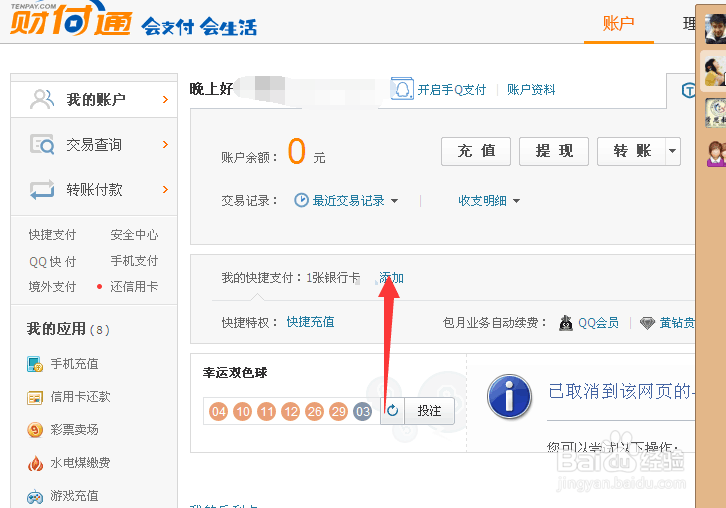726x508 pixels.
Task: Click the 信用卡还款 app icon
Action: (x=35, y=397)
